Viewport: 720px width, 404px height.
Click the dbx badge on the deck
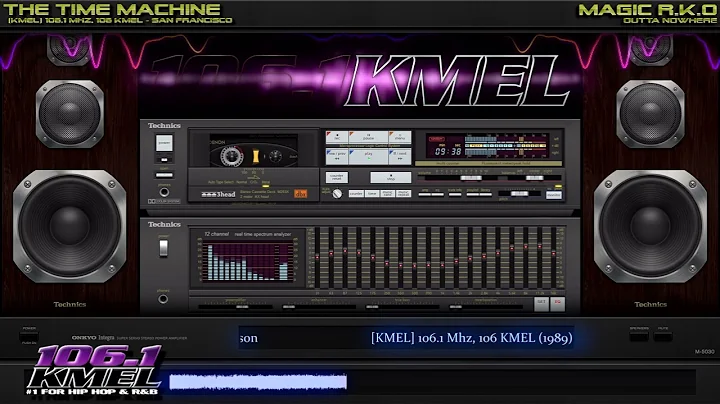[301, 194]
